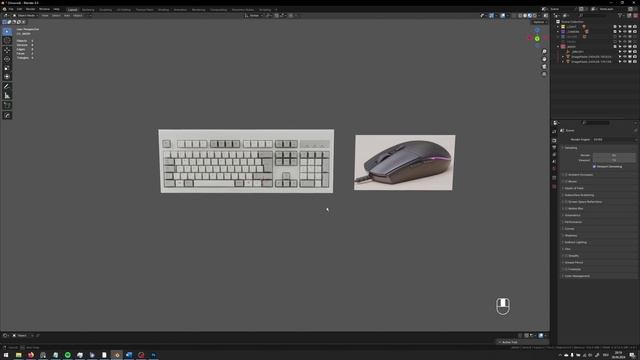This screenshot has height=360, width=640.
Task: Switch viewport to solid shading
Action: (x=525, y=16)
